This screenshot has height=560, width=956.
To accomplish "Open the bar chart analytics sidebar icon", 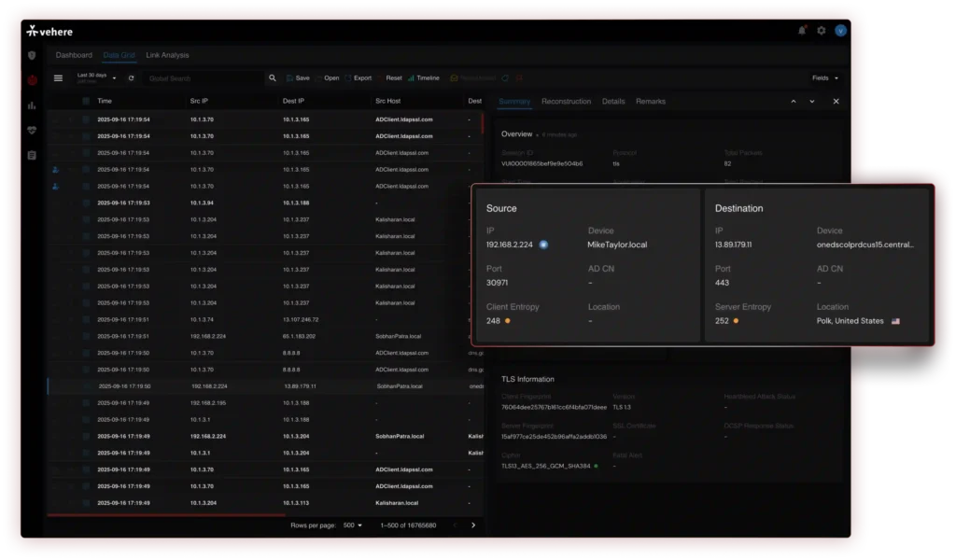I will (x=32, y=105).
